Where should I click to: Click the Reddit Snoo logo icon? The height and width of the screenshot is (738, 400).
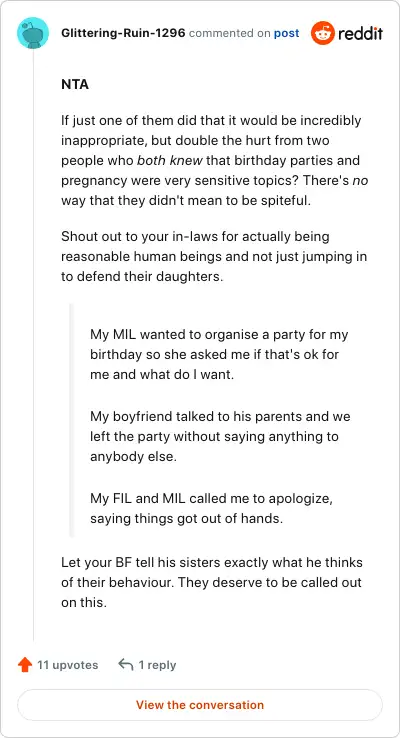323,33
